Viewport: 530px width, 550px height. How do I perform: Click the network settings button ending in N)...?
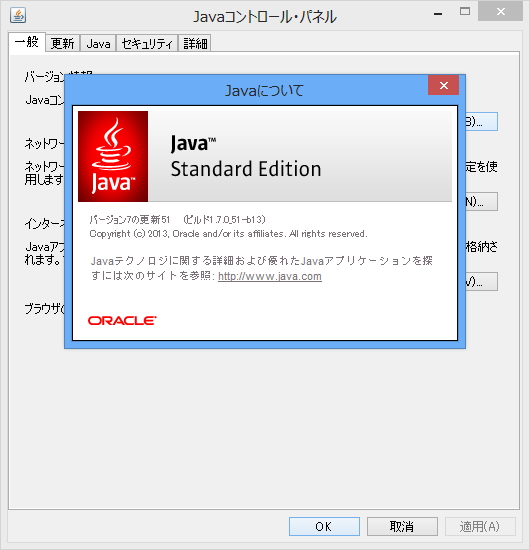coord(482,201)
